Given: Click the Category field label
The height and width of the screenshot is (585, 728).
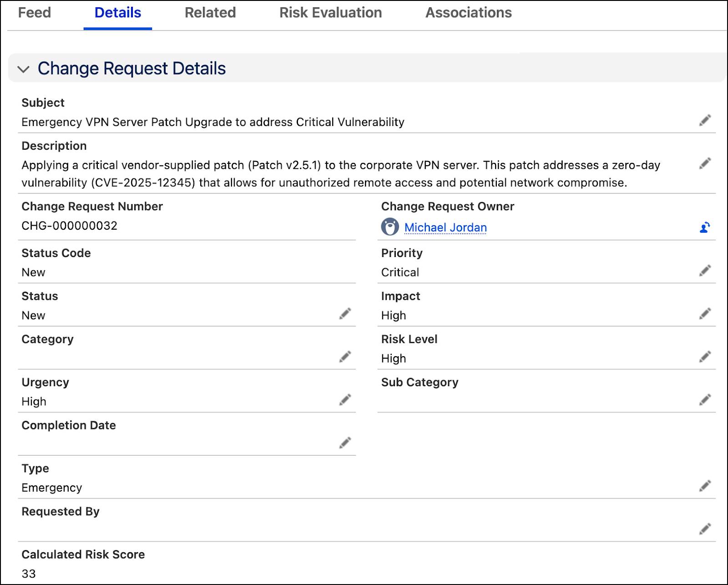Looking at the screenshot, I should [47, 339].
